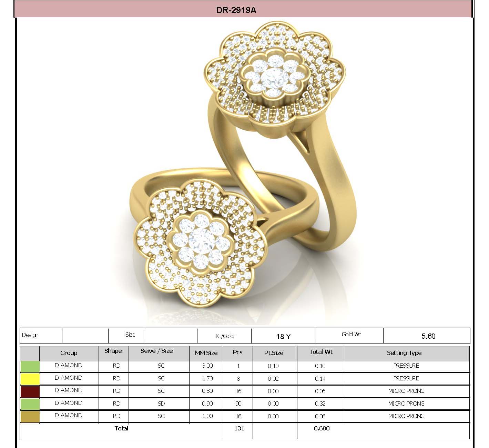Click the total weight value 0.680
The height and width of the screenshot is (448, 489).
(x=322, y=429)
